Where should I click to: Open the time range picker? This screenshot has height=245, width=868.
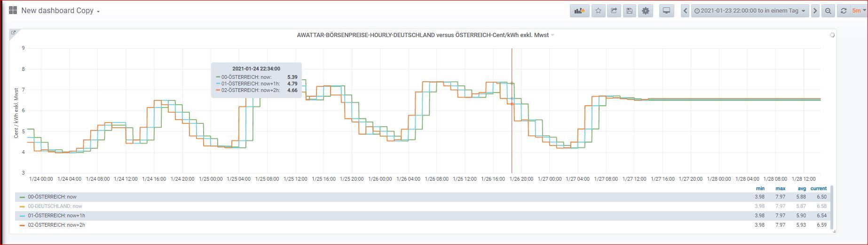pos(750,11)
